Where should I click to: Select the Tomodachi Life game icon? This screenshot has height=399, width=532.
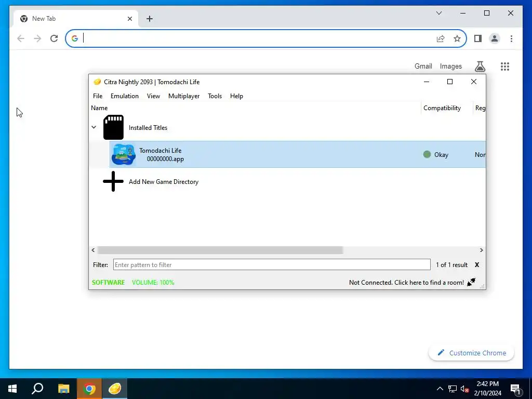(124, 154)
